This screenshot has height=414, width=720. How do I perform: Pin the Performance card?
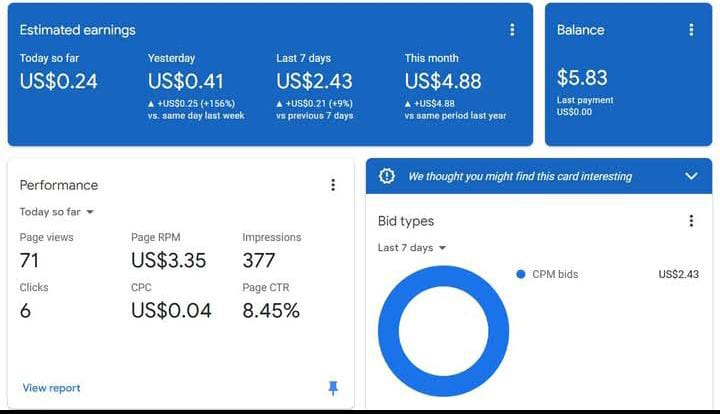coord(333,388)
